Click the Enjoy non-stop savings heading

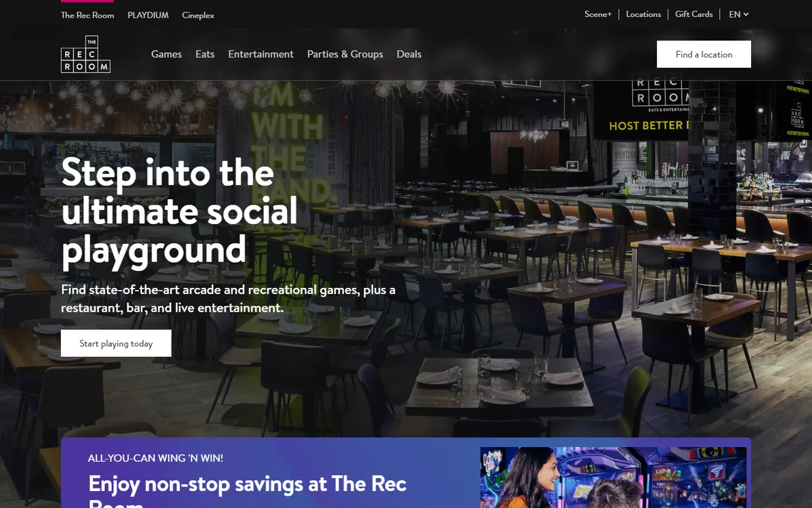tap(248, 490)
